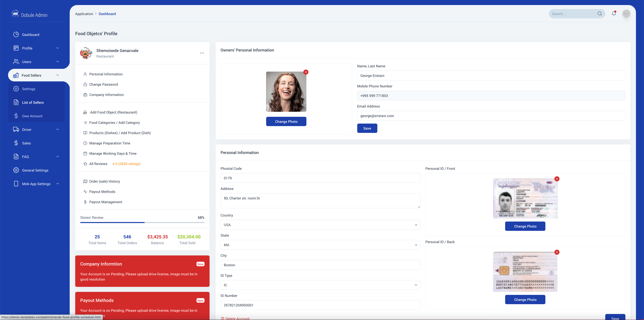This screenshot has width=644, height=320.
Task: Open List of Sellers submenu item
Action: tap(33, 102)
